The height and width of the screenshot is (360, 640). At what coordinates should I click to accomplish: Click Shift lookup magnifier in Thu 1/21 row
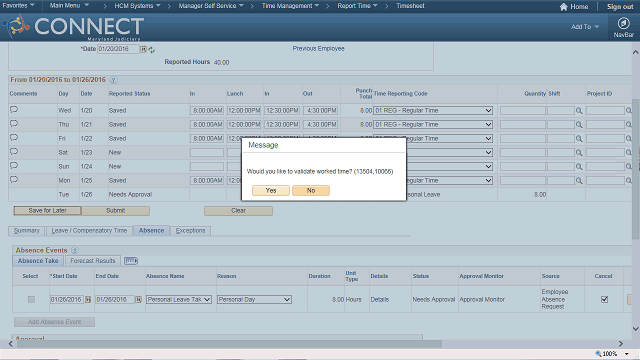point(579,124)
